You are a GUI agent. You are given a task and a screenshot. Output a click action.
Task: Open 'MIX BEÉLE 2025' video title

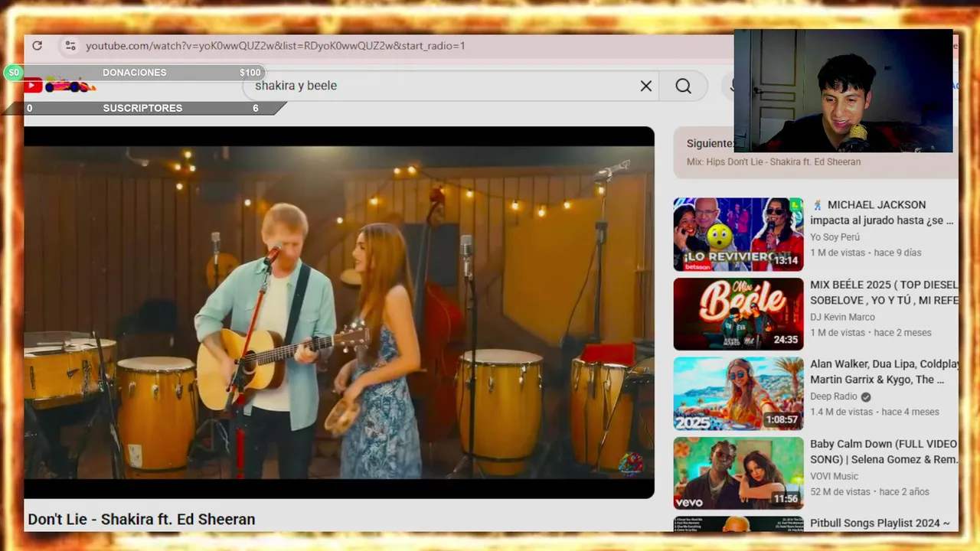[884, 292]
